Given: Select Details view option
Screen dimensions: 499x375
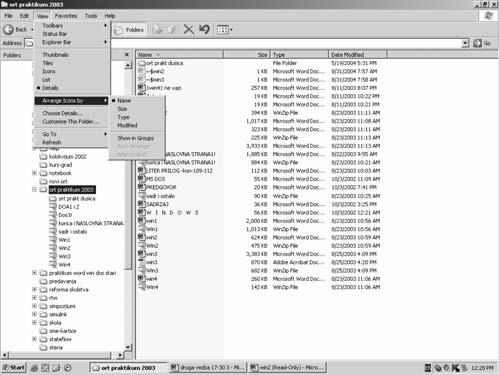Looking at the screenshot, I should (72, 88).
